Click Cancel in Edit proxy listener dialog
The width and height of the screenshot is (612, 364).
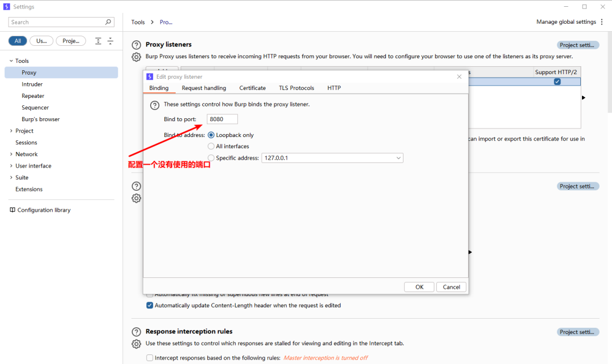pyautogui.click(x=451, y=287)
